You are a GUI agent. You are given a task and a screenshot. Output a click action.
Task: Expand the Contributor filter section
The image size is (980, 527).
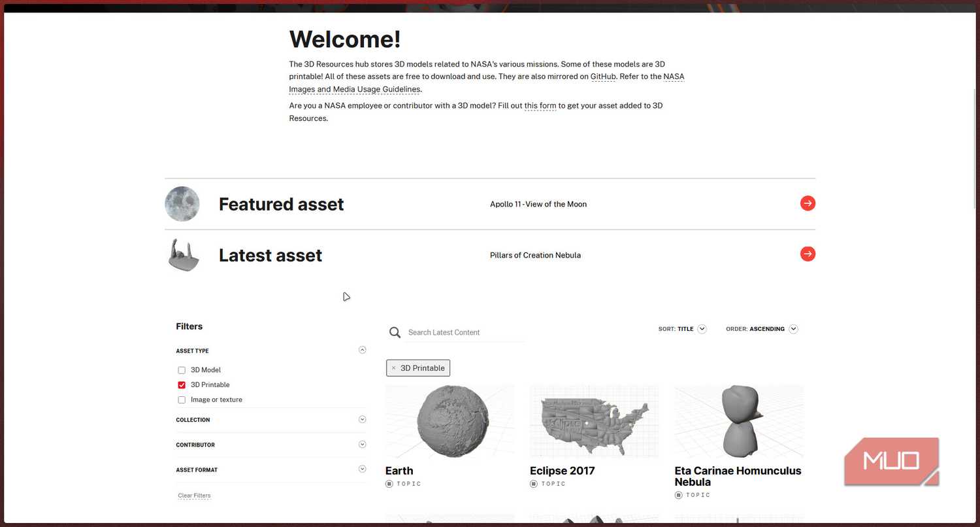click(x=363, y=444)
